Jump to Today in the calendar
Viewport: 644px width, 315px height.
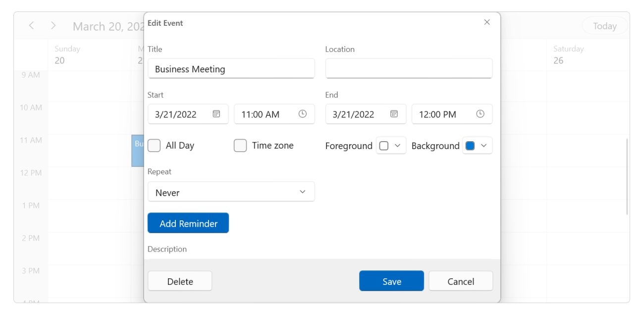pos(604,25)
